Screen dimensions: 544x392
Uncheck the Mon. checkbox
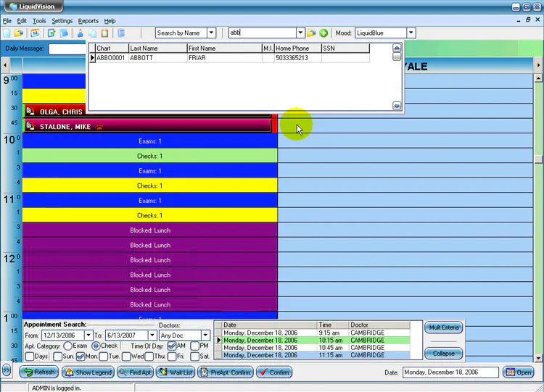point(81,356)
